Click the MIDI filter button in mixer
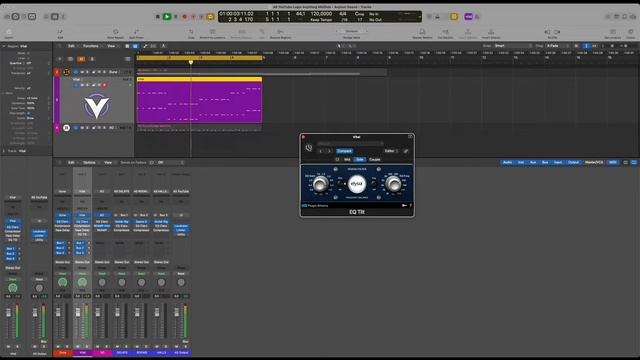640x360 pixels. click(613, 162)
